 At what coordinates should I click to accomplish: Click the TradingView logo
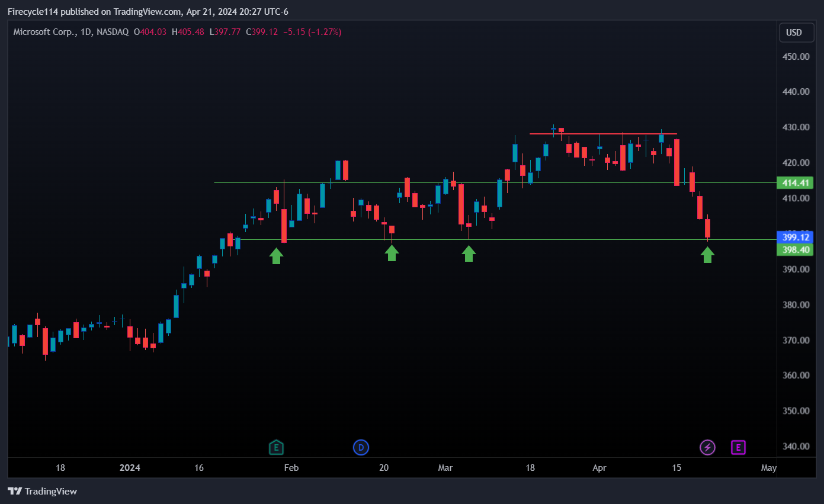pyautogui.click(x=42, y=491)
